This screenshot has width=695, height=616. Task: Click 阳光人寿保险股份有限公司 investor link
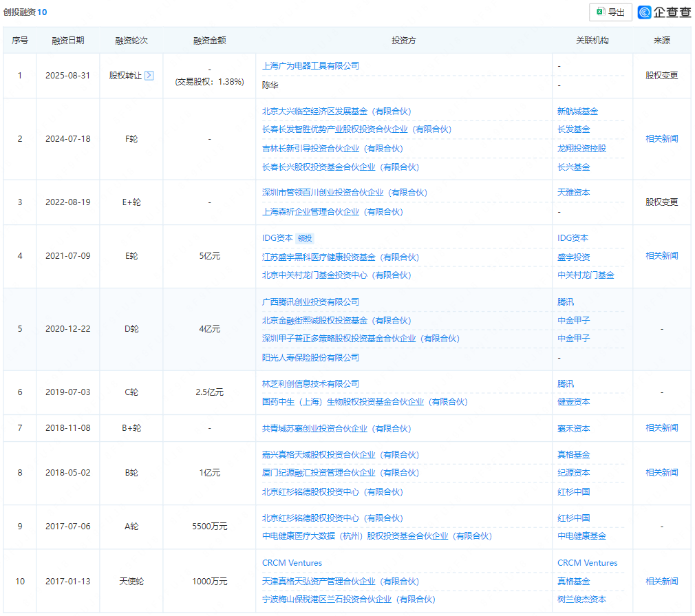310,358
